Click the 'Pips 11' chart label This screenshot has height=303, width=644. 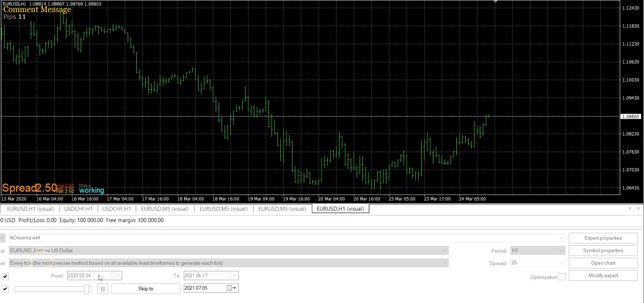point(14,17)
